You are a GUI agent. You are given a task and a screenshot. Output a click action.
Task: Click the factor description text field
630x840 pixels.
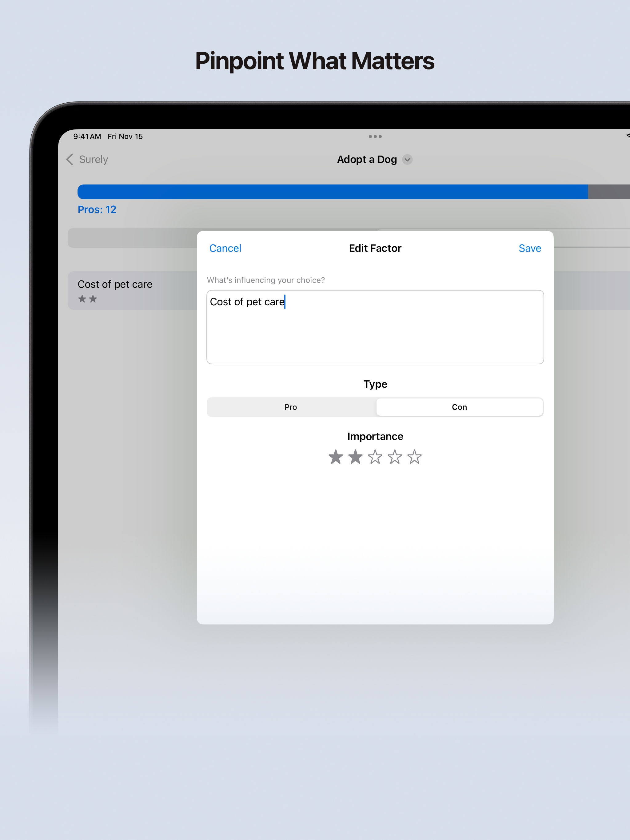pos(375,327)
